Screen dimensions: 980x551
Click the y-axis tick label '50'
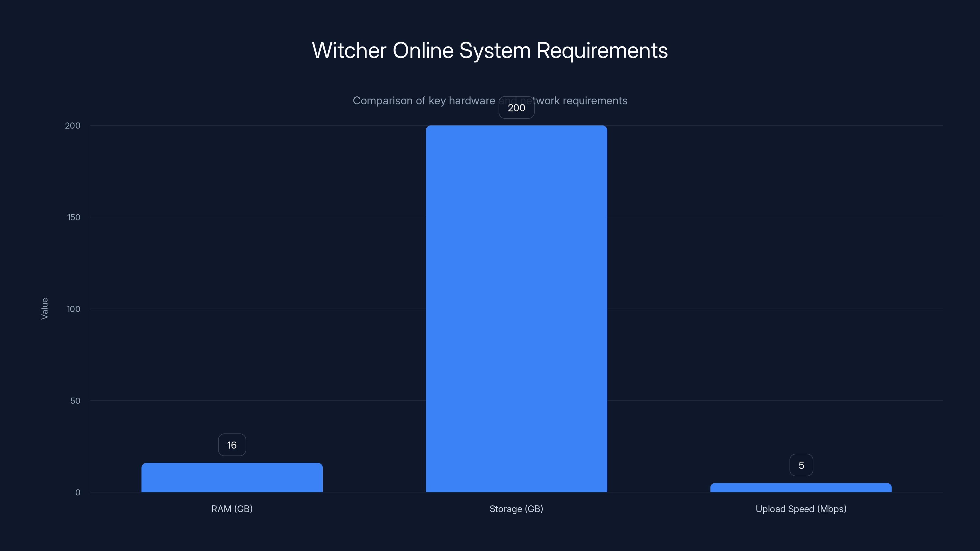(75, 400)
